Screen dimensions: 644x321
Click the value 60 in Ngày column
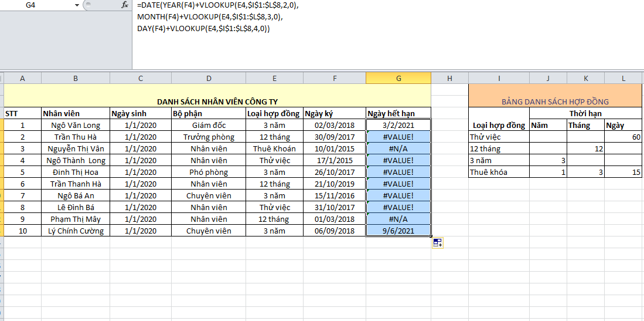(x=623, y=137)
